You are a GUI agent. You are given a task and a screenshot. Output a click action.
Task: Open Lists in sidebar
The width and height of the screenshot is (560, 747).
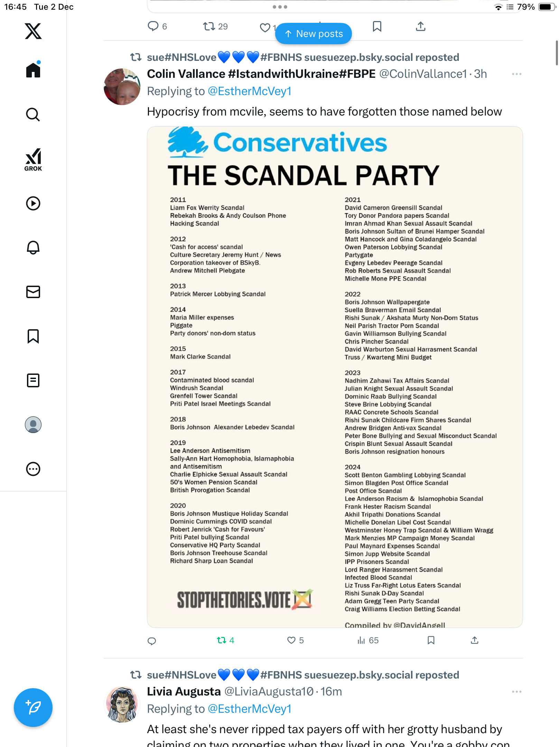(x=33, y=380)
